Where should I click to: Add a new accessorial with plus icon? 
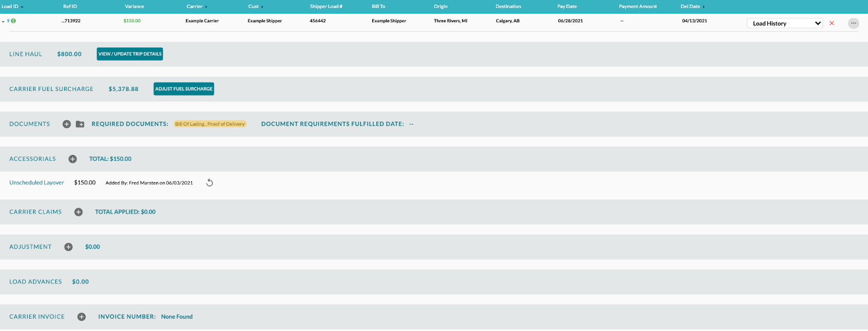(x=73, y=159)
